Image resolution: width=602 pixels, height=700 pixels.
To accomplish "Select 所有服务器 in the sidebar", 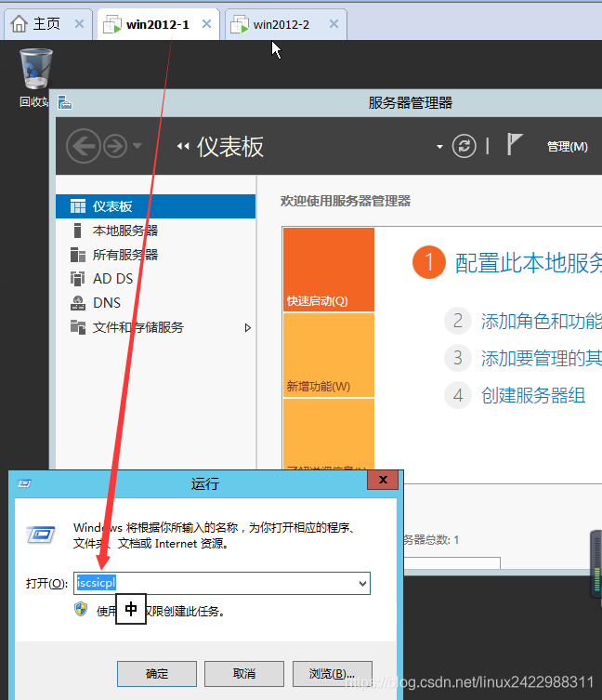I will tap(155, 255).
